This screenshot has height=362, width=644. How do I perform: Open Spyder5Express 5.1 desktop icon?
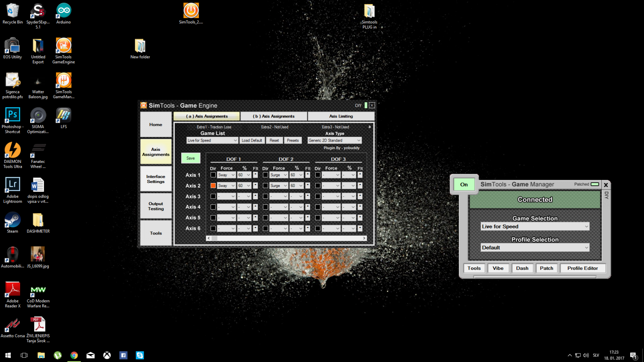point(38,16)
